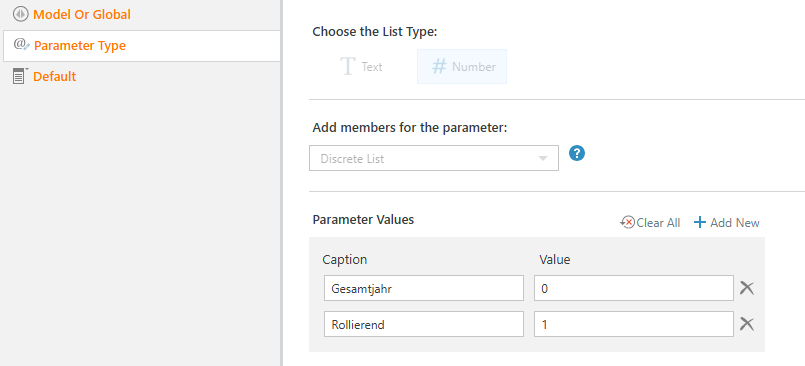Click the Clear All red-x icon
This screenshot has height=366, width=805.
click(627, 223)
